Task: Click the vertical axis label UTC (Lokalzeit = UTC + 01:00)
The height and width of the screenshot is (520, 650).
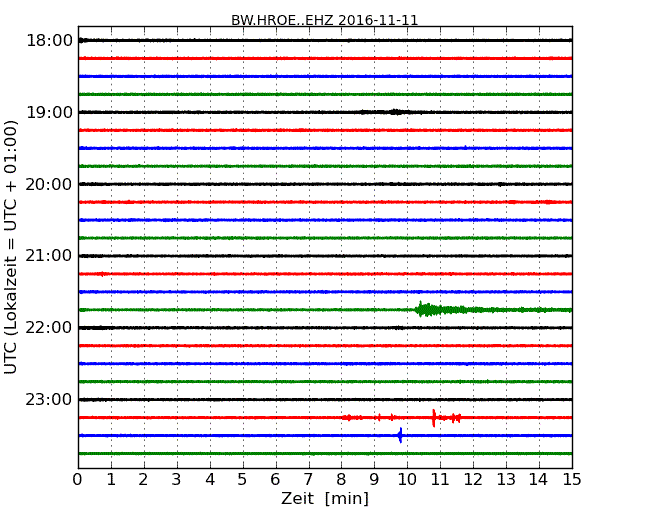Action: 11,247
